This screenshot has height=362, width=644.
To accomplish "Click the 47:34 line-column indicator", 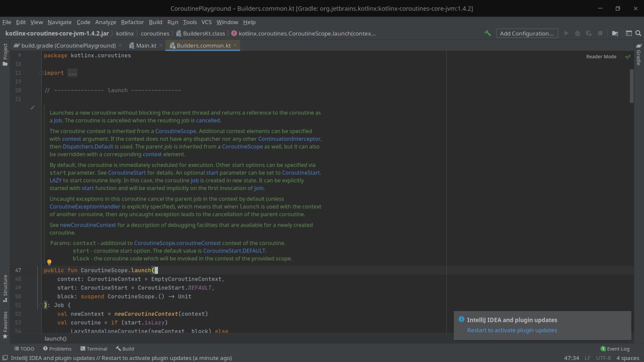I will [x=572, y=358].
